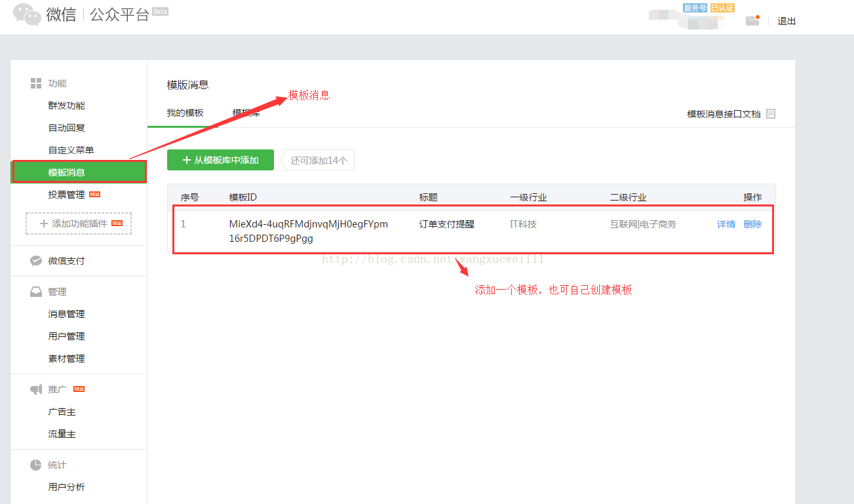Click 退出 to log out
The image size is (854, 504).
point(786,21)
